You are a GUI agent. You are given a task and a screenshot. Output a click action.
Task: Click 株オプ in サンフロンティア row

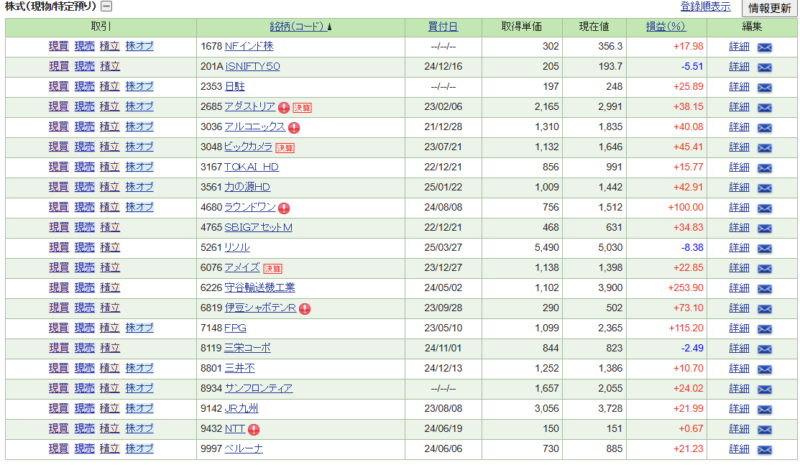(139, 388)
